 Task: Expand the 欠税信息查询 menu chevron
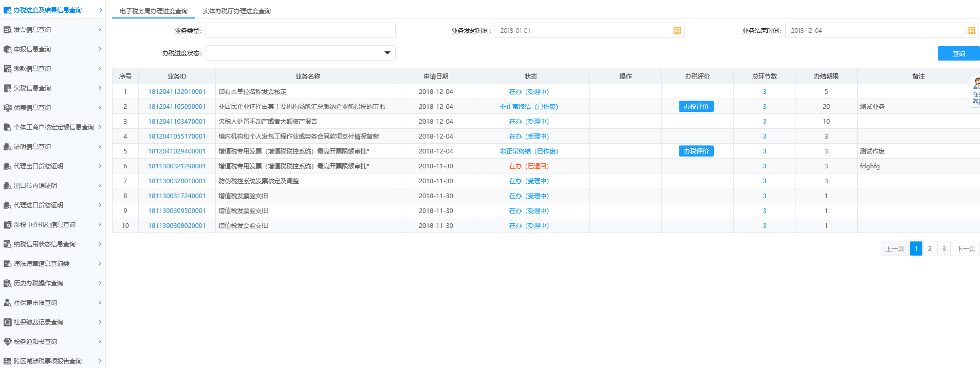(x=100, y=88)
